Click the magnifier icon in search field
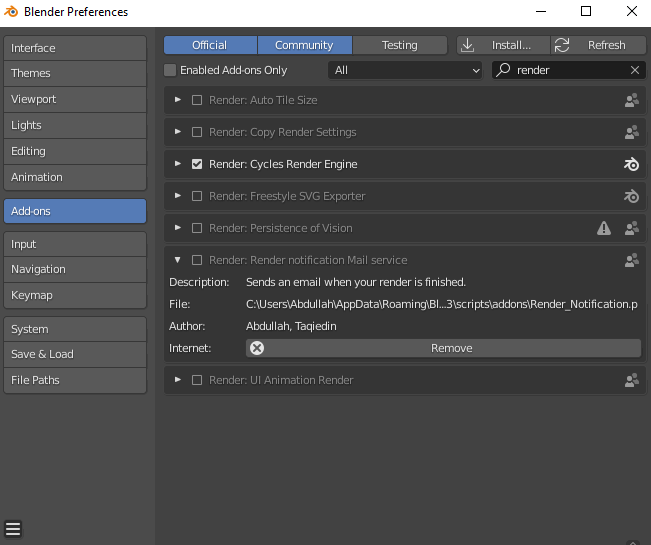This screenshot has width=651, height=545. (x=503, y=70)
